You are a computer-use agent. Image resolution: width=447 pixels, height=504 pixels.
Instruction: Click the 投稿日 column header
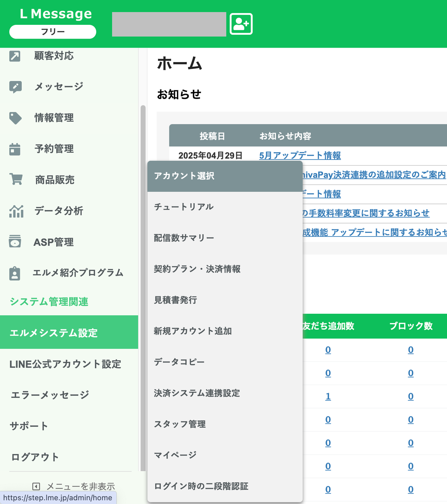click(x=212, y=136)
